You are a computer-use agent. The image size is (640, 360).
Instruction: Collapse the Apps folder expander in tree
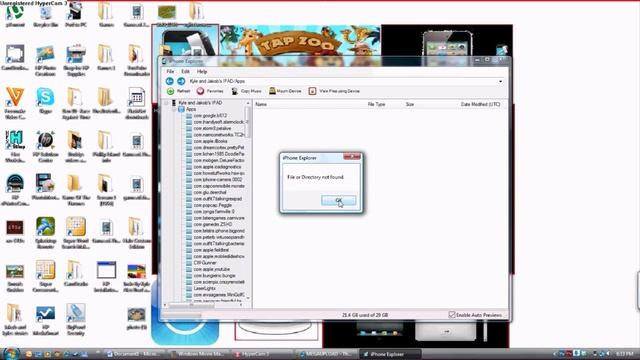pos(174,109)
